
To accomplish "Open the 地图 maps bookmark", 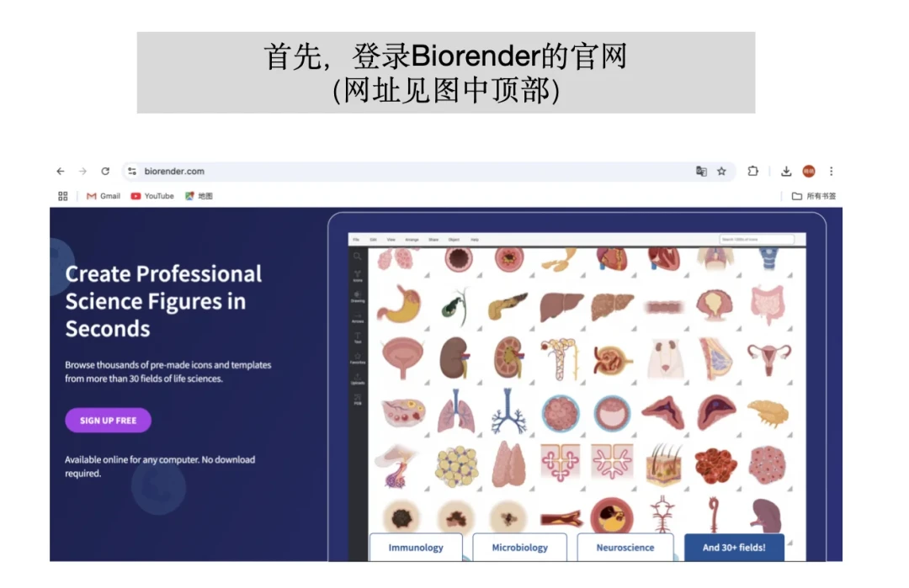I will click(x=199, y=196).
